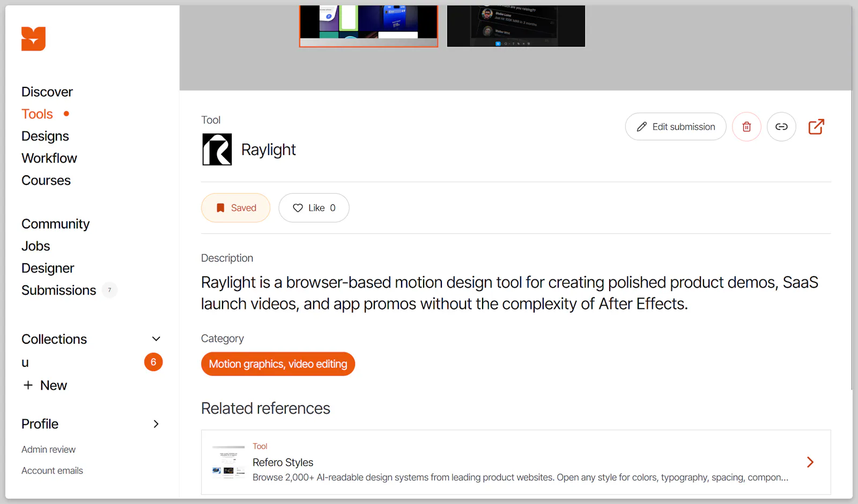Viewport: 858px width, 504px height.
Task: Navigate to Designs
Action: [x=45, y=136]
